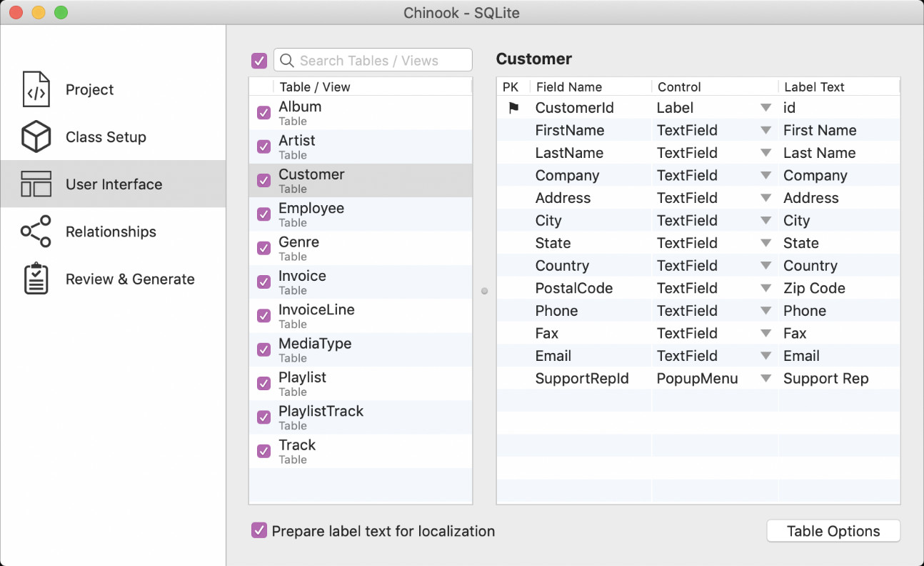Select the Track table row

tap(361, 451)
